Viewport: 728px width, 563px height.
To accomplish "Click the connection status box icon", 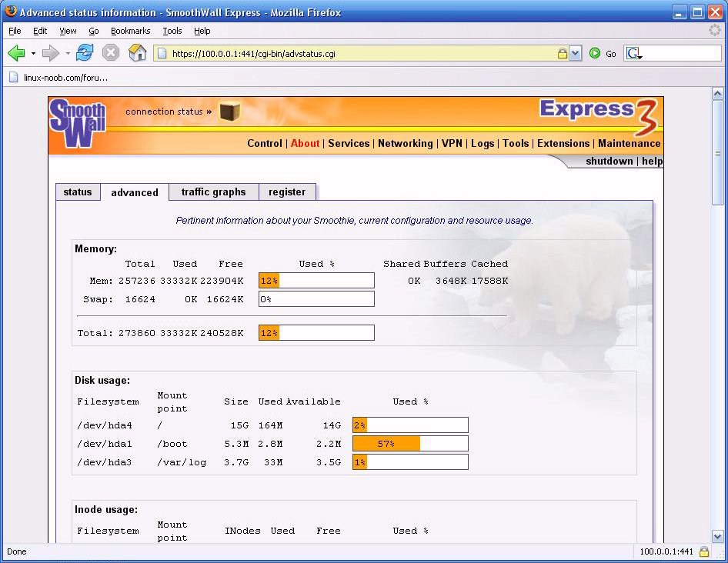I will click(x=230, y=112).
